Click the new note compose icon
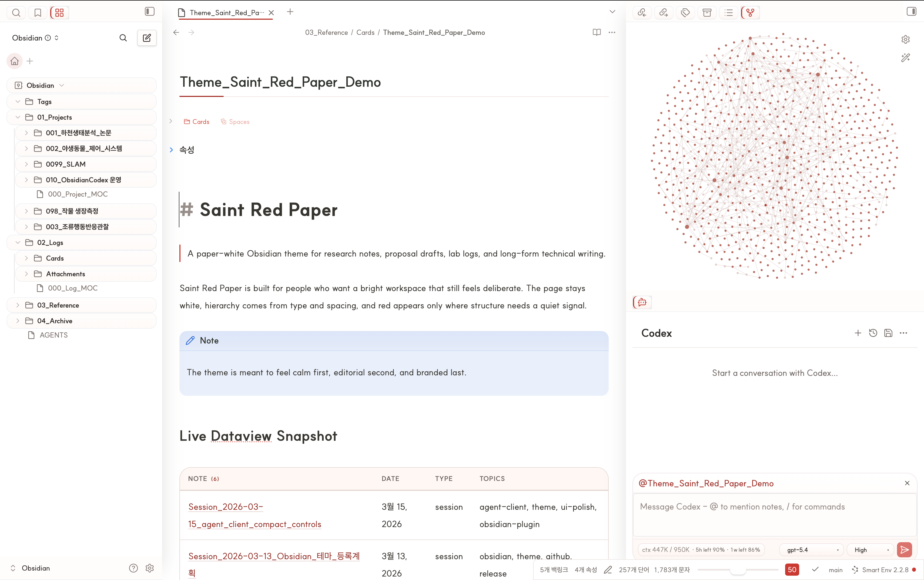Image resolution: width=924 pixels, height=580 pixels. [x=147, y=38]
